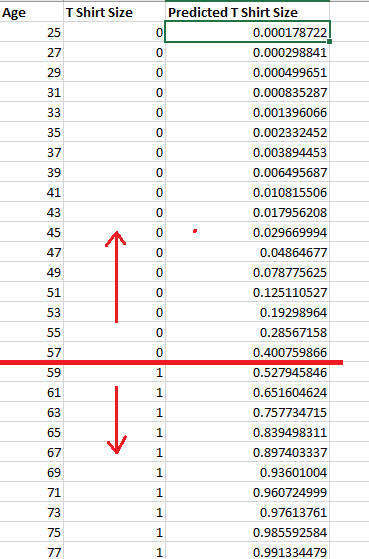Click the cell containing 0.000178722

(247, 32)
